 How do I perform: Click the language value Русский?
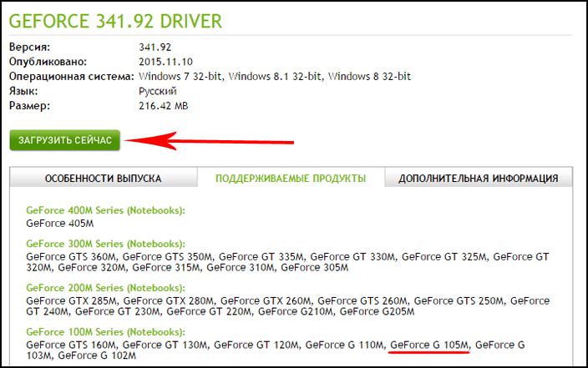tap(158, 92)
